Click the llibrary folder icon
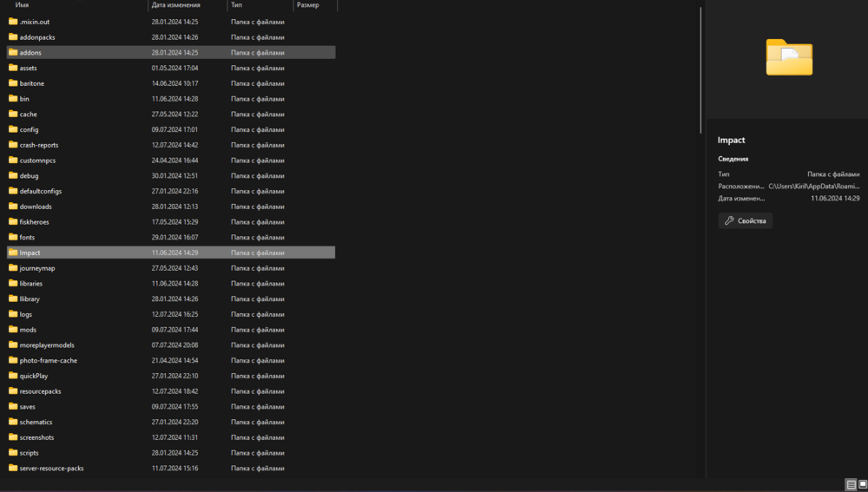868x492 pixels. (13, 298)
